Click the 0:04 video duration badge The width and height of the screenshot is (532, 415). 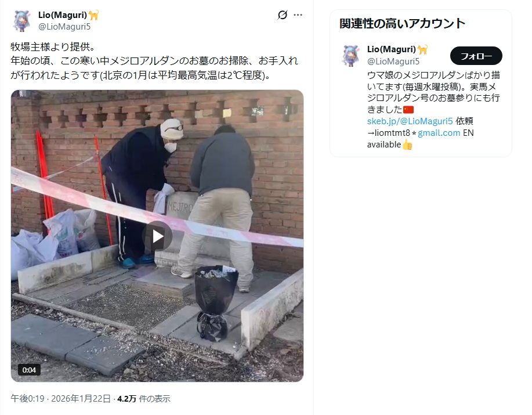(x=29, y=370)
